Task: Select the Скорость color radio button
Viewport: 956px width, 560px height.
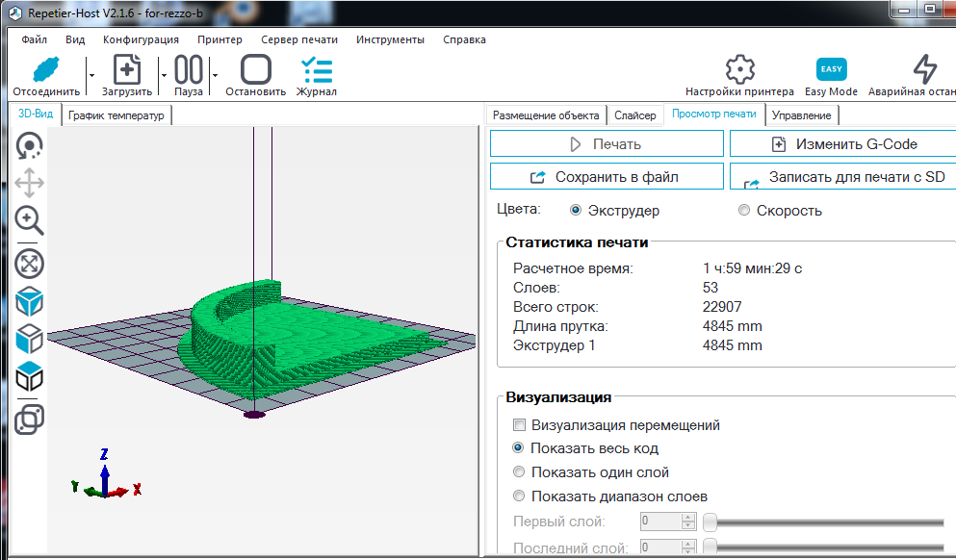Action: pos(744,210)
